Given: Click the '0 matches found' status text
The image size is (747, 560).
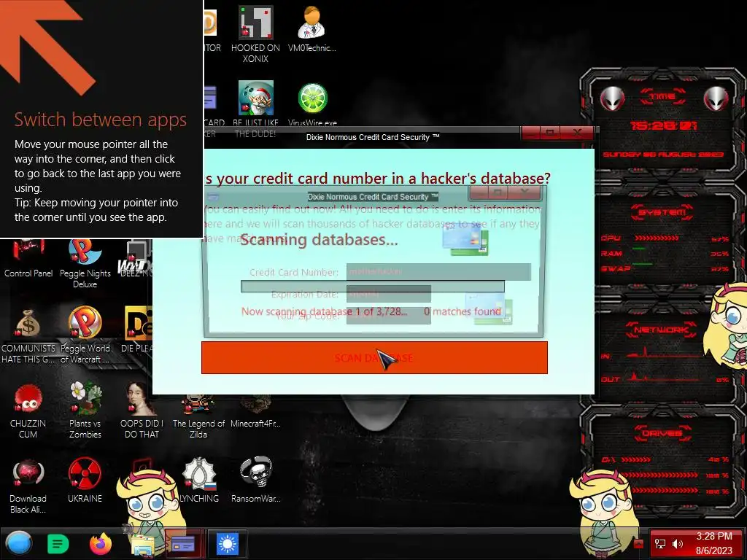Looking at the screenshot, I should [x=462, y=311].
